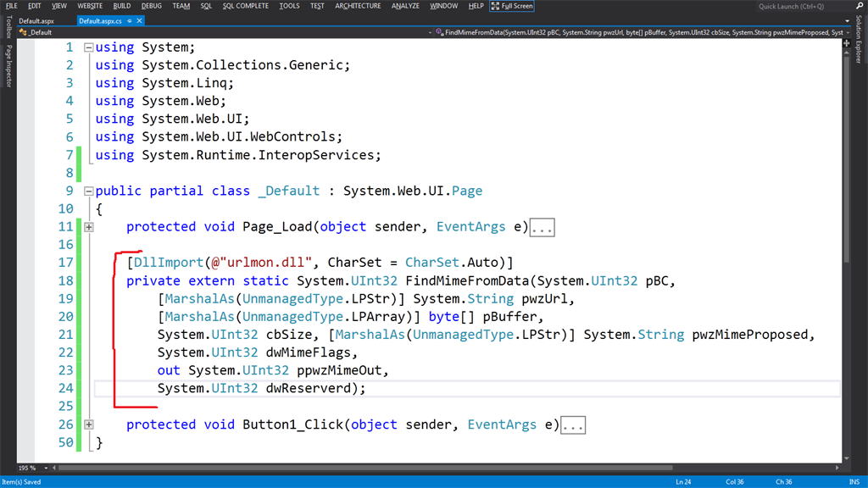
Task: Click line number 17 in the margin
Action: (x=65, y=263)
